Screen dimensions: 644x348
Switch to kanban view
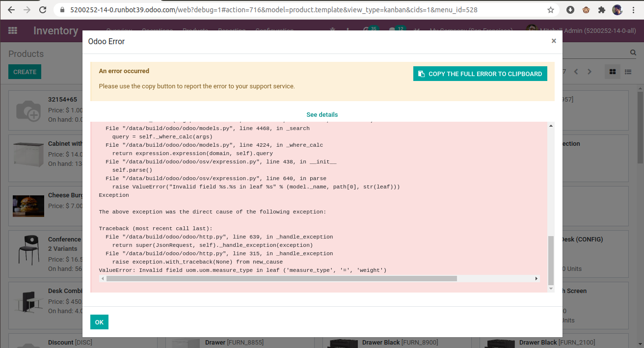613,72
